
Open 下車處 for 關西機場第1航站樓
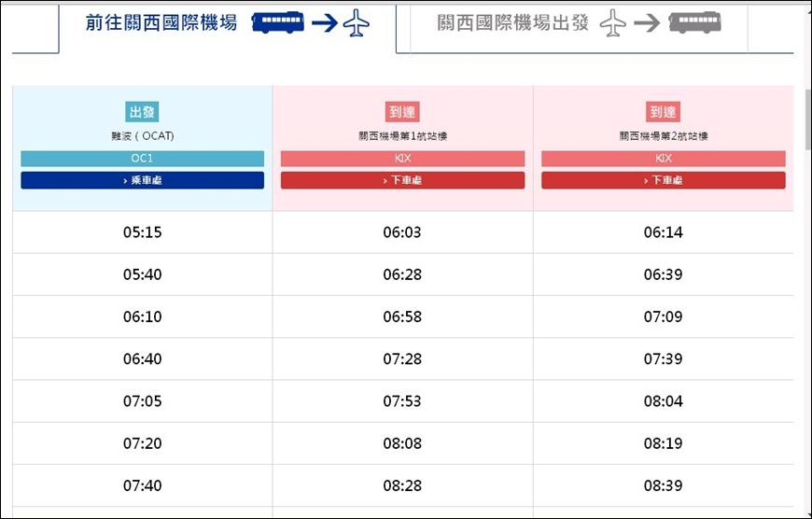coord(402,180)
